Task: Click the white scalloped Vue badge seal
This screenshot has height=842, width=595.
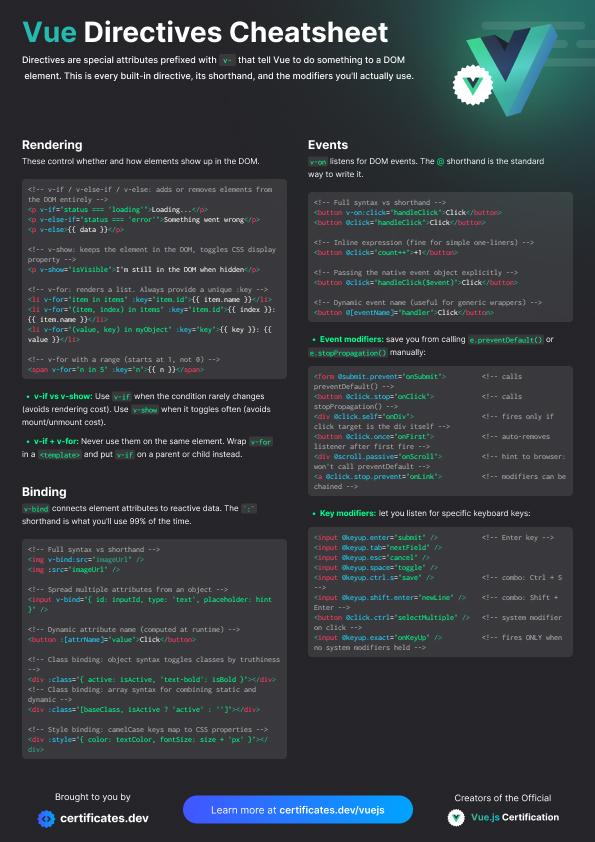Action: pyautogui.click(x=473, y=85)
